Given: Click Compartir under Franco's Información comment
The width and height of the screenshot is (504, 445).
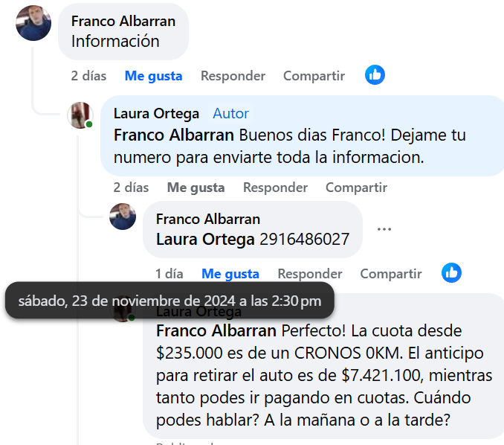Looking at the screenshot, I should [x=314, y=76].
